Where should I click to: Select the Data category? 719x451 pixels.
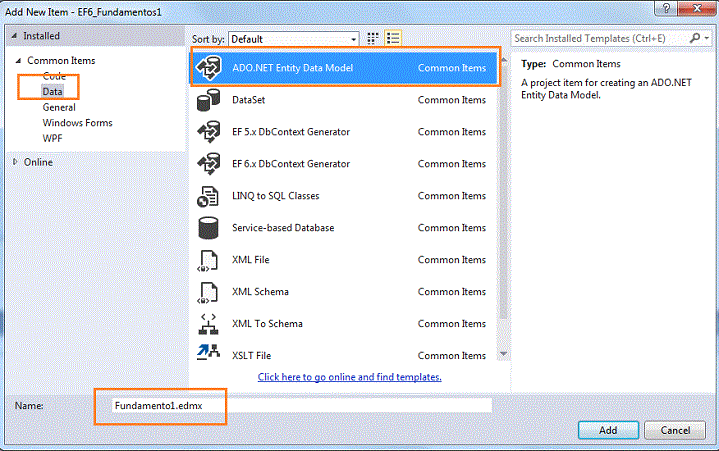pyautogui.click(x=52, y=91)
